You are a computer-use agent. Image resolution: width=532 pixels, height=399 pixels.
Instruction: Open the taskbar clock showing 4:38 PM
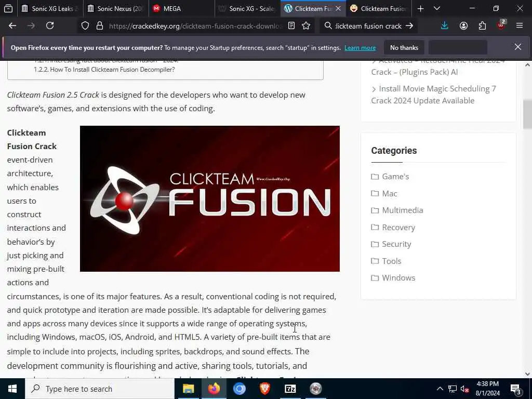click(487, 389)
